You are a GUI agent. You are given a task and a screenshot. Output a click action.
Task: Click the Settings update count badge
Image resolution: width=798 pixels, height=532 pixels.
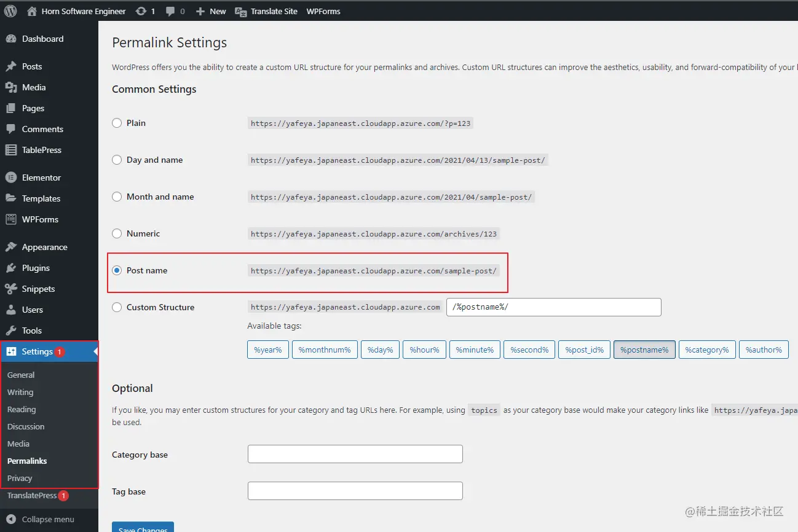point(60,352)
